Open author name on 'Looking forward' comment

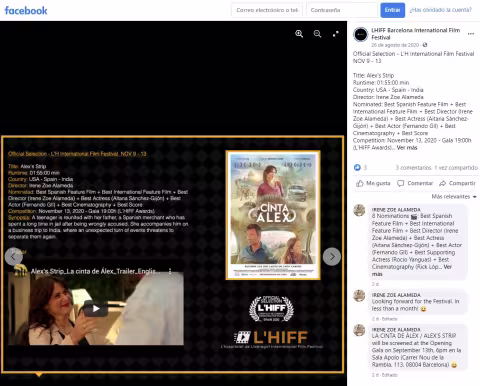coord(396,295)
